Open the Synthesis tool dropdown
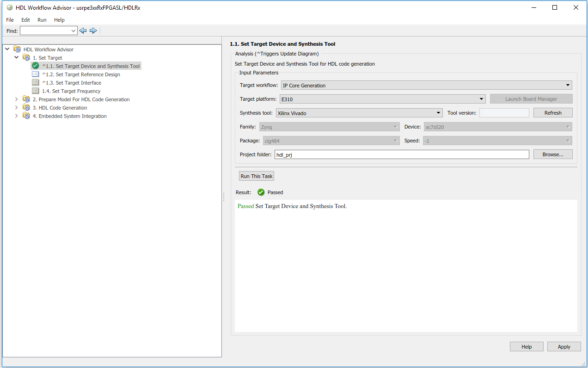The height and width of the screenshot is (368, 588). pos(359,113)
